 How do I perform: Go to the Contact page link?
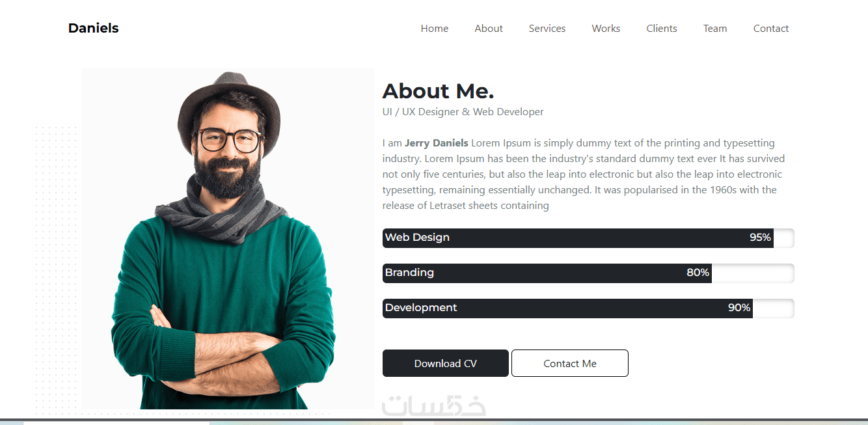click(x=771, y=29)
